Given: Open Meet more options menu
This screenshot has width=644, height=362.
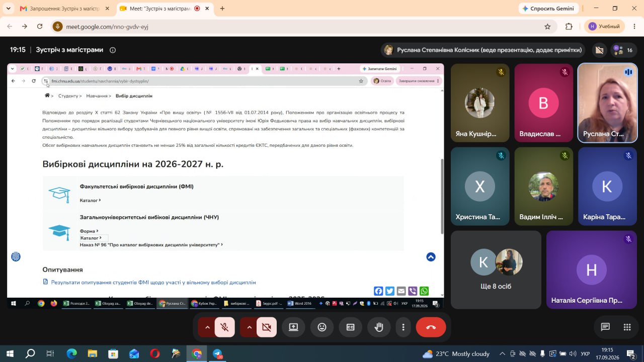Looking at the screenshot, I should coord(403,327).
